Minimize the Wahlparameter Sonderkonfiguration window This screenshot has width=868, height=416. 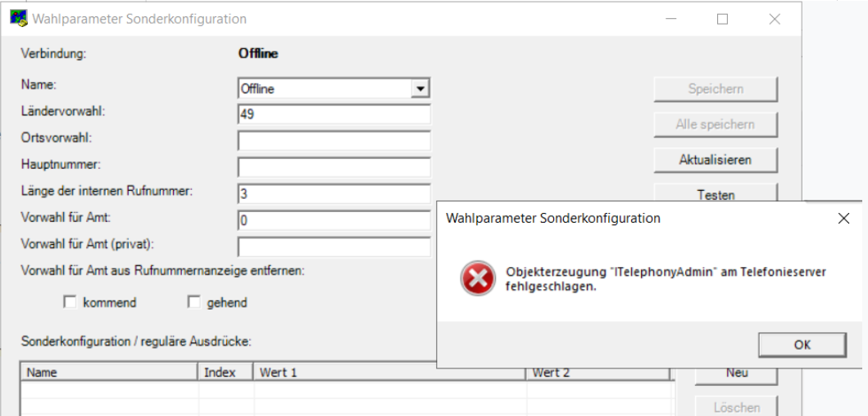pyautogui.click(x=671, y=20)
